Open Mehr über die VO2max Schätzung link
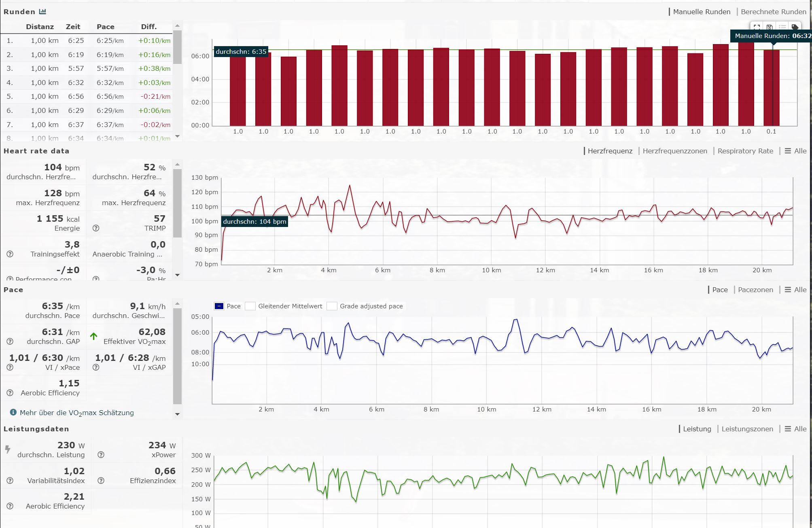812x528 pixels. 76,413
